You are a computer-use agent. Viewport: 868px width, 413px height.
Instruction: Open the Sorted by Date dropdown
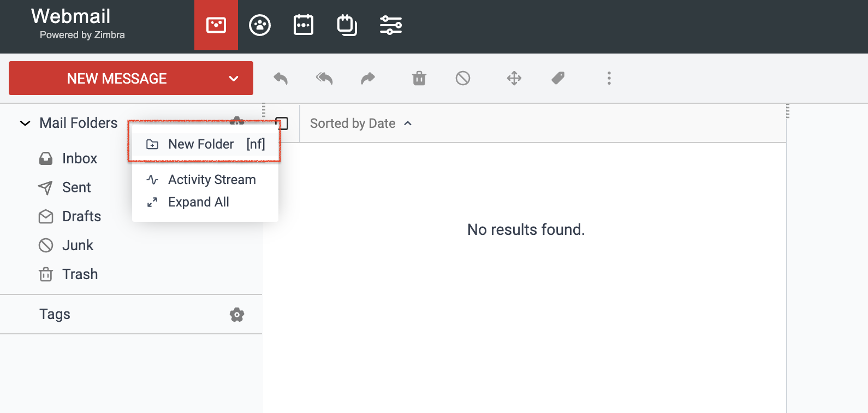(361, 123)
